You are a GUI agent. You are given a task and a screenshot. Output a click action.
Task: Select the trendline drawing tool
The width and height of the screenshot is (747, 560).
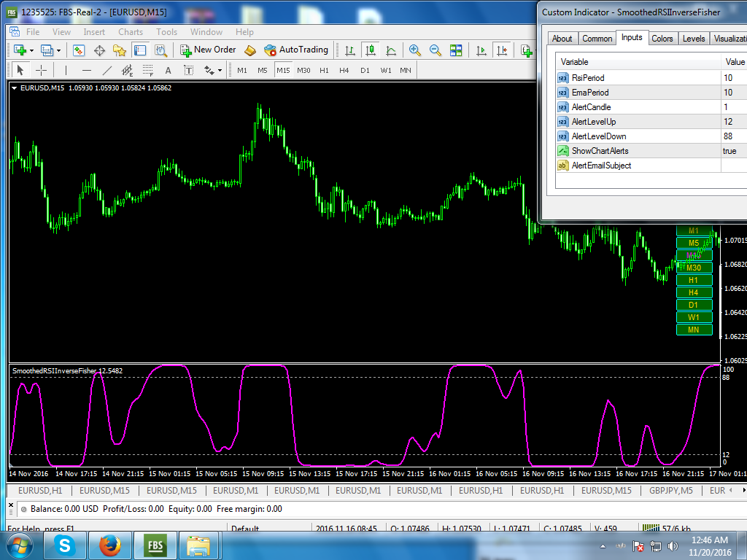(x=107, y=71)
